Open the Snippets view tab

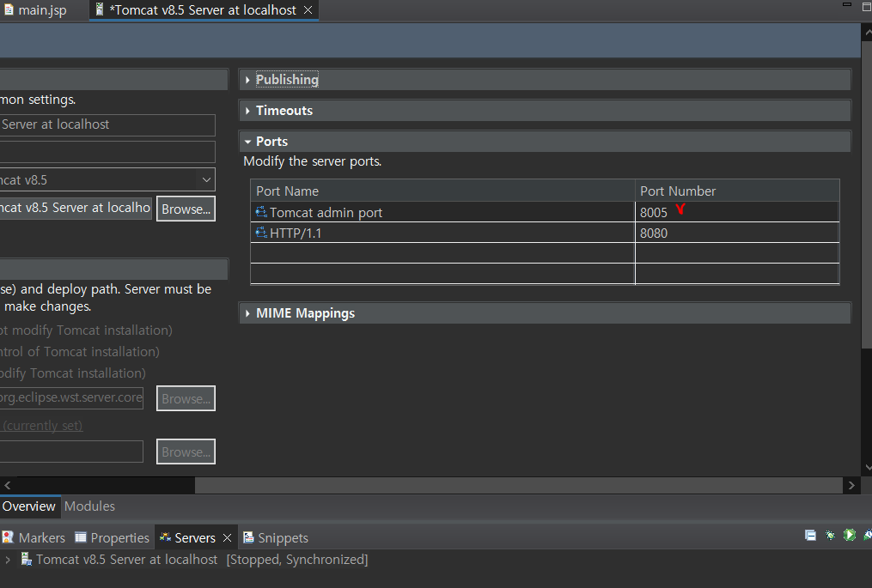(276, 537)
